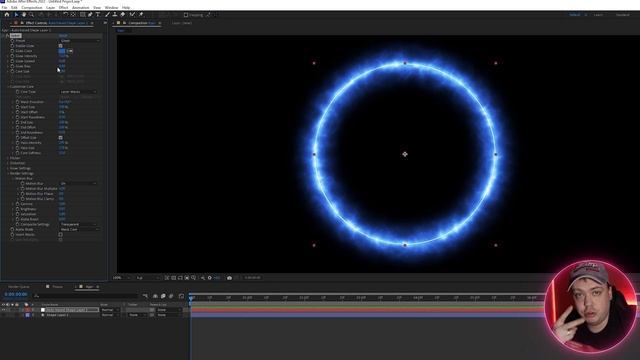This screenshot has height=360, width=640.
Task: Toggle the shy layers icon in timeline
Action: (156, 296)
